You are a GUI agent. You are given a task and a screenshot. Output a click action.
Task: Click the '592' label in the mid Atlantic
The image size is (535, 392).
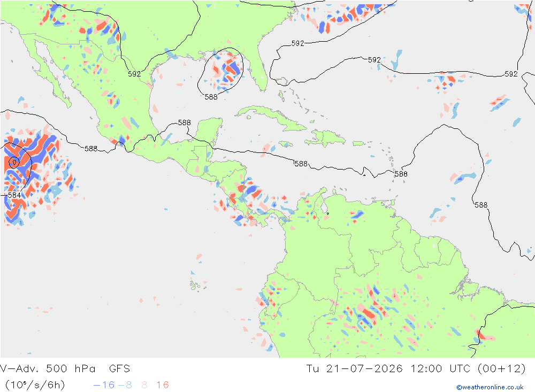374,60
